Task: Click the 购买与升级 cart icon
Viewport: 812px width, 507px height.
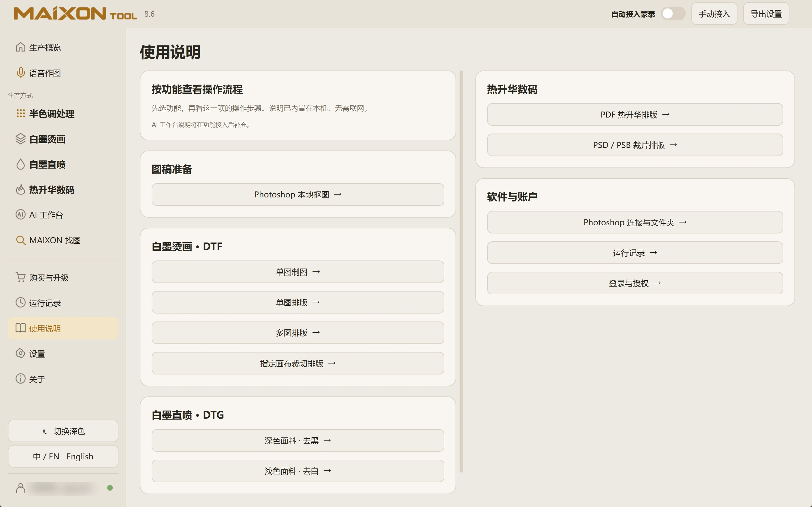Action: (20, 277)
